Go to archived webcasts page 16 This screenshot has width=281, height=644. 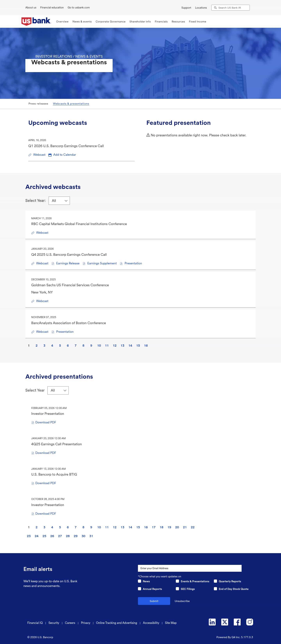click(x=146, y=345)
